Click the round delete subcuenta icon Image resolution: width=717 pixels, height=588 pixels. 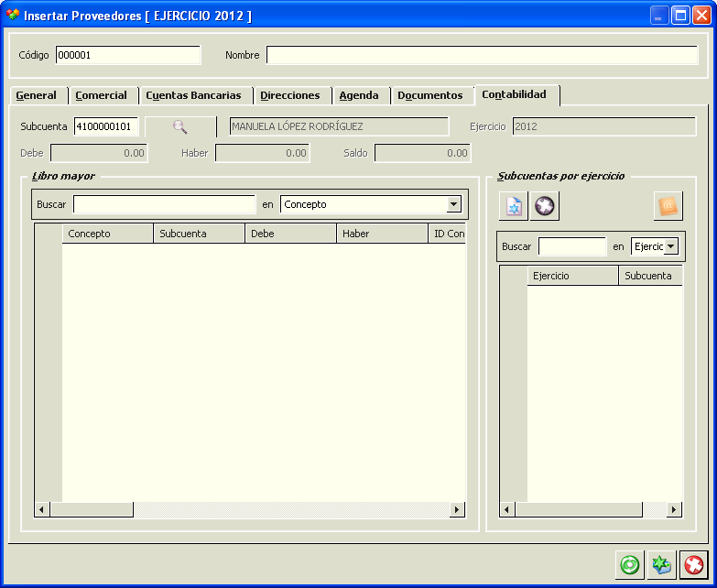[544, 206]
